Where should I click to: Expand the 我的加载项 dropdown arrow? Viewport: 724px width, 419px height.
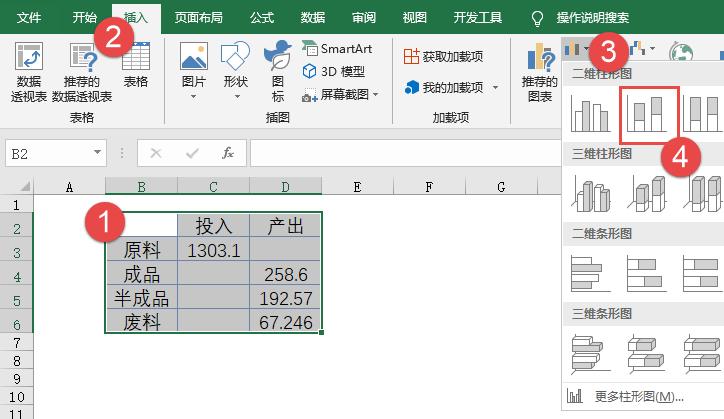(x=495, y=87)
